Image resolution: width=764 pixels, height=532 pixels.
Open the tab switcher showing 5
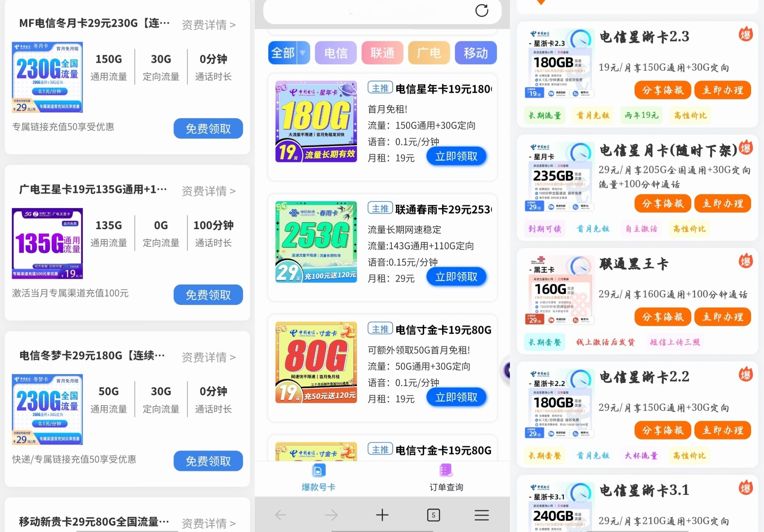[x=433, y=515]
